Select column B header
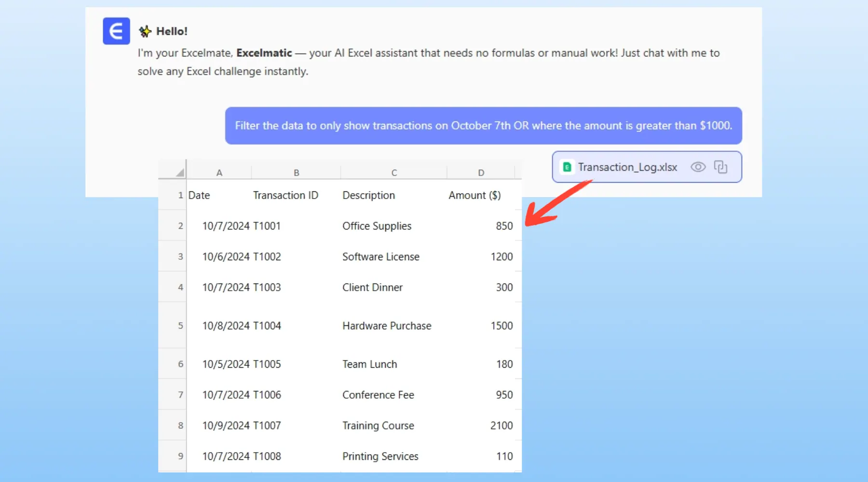 click(296, 173)
